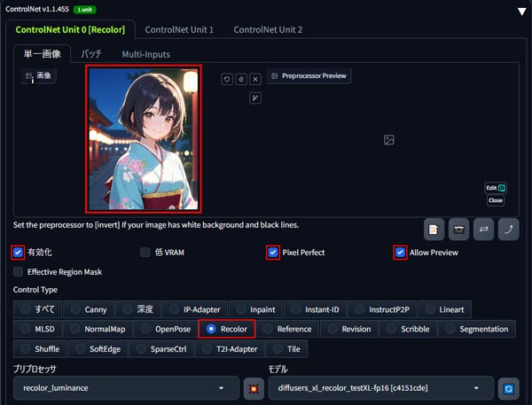Select OpenPose control type
Screen dimensions: 532x405
[166, 329]
